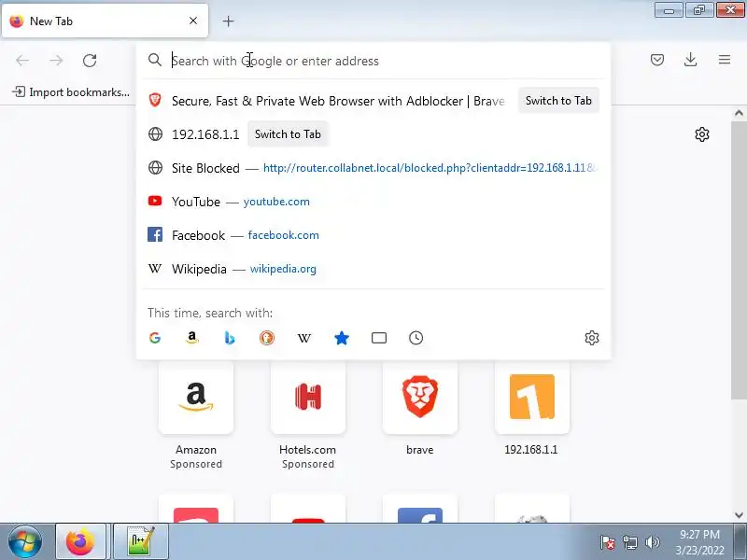
Task: Select the 192.168.1.1 suggestion text
Action: [205, 134]
